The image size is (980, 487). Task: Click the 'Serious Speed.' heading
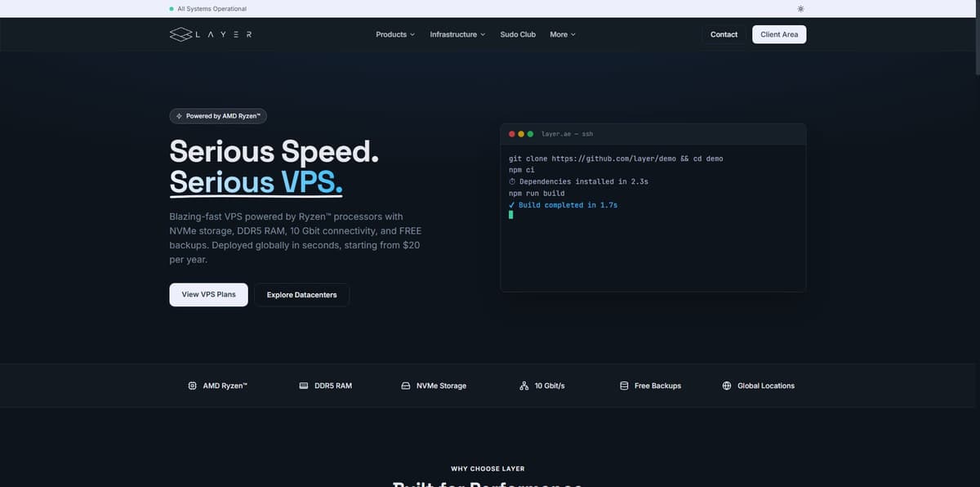(x=274, y=152)
